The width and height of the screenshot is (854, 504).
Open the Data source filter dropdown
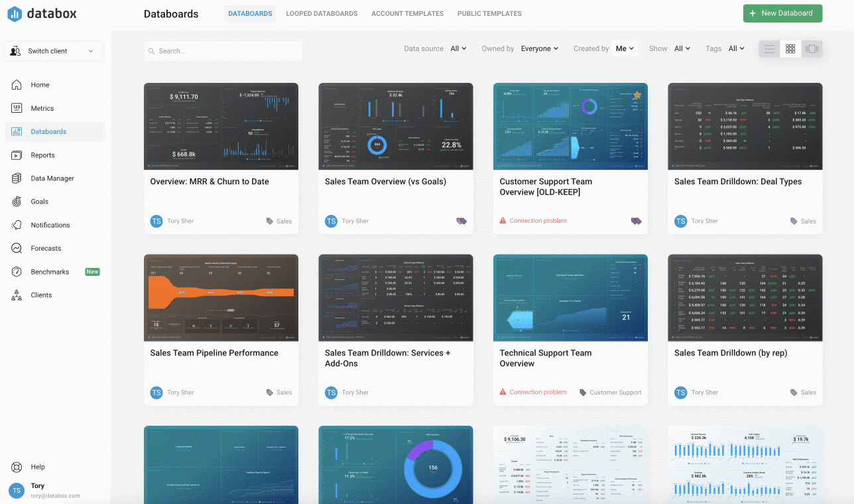458,48
